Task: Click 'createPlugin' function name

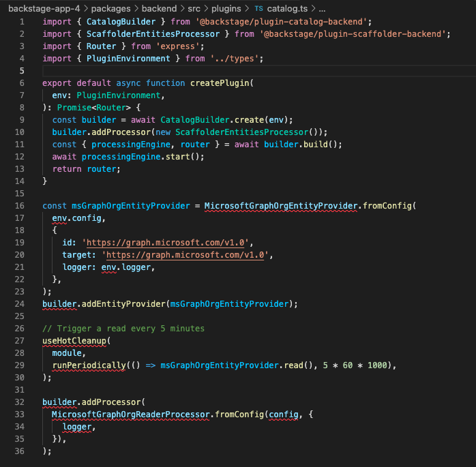Action: coord(220,83)
